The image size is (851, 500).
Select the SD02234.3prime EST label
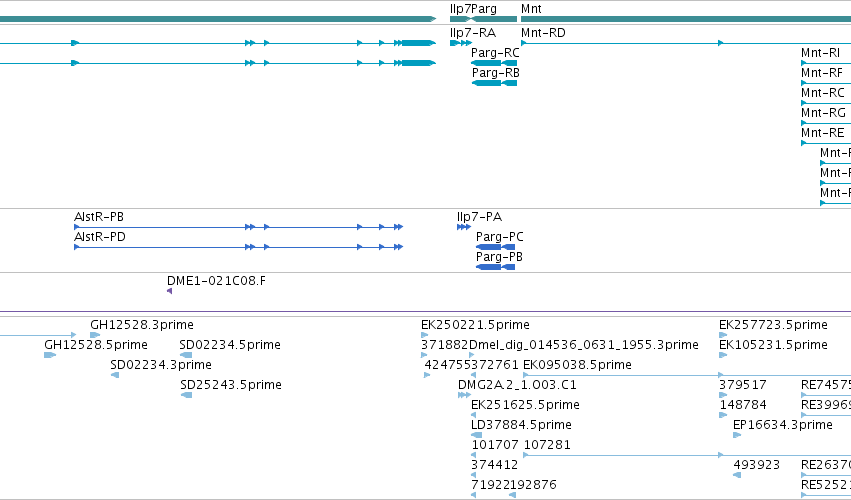tap(161, 365)
